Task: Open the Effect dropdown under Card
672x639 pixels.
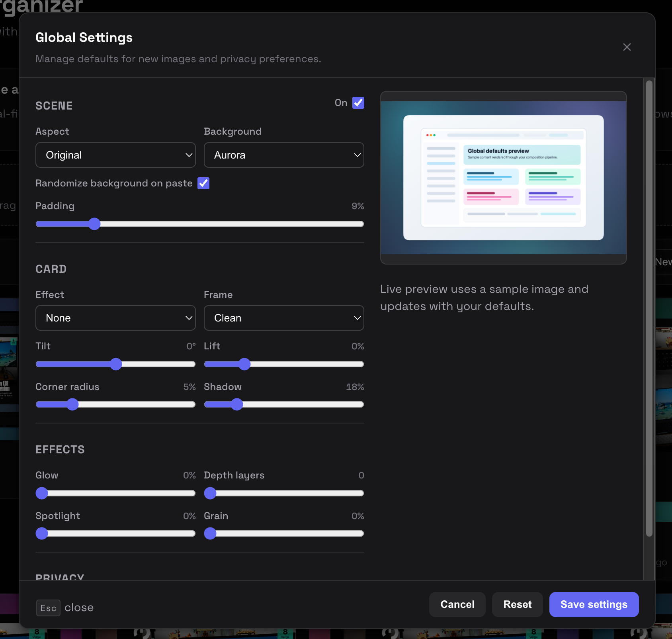Action: point(115,318)
